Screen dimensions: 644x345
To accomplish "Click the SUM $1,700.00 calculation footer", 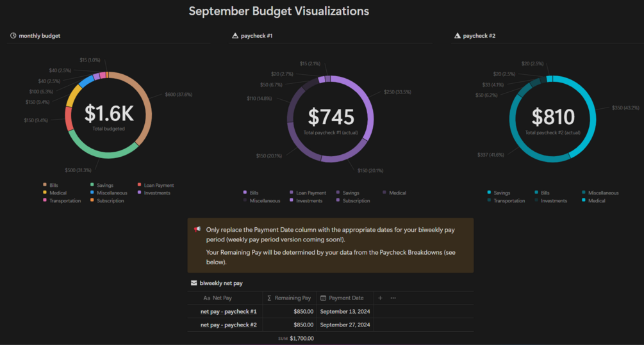I will [297, 338].
